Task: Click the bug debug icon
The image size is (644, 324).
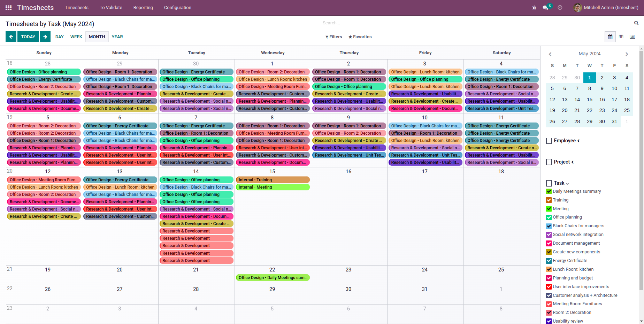Action: (x=534, y=8)
